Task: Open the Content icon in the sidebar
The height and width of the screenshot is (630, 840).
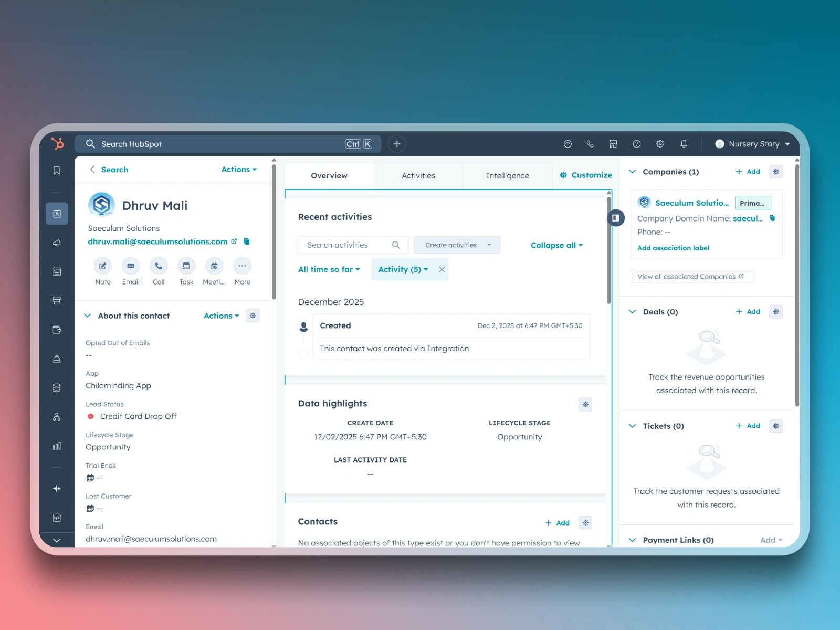Action: pos(57,271)
